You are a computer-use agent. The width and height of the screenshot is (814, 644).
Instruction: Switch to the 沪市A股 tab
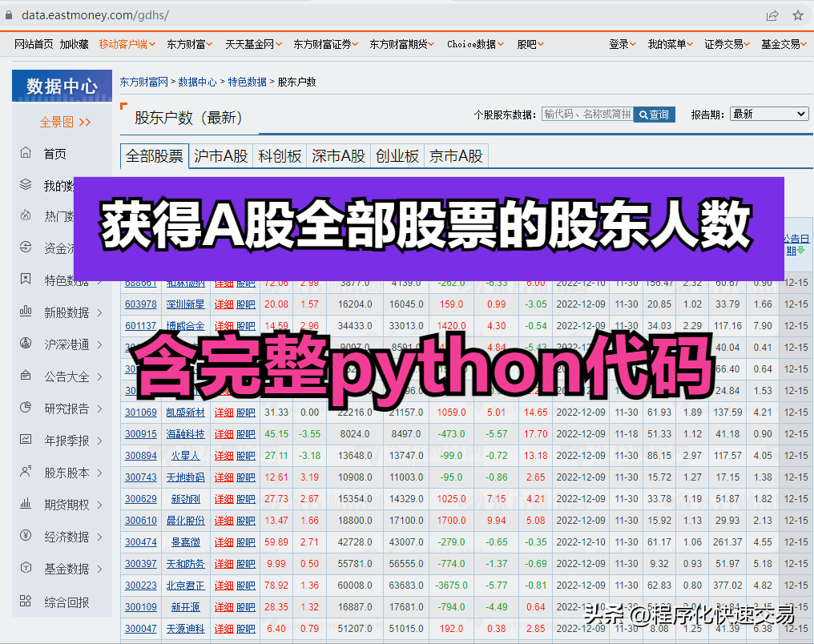pos(220,156)
